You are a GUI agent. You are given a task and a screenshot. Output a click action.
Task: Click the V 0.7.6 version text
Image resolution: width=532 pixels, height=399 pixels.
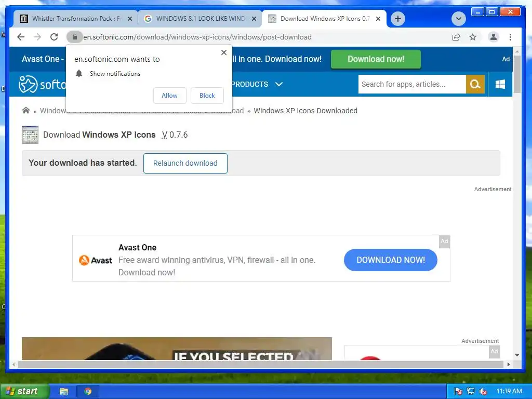175,135
